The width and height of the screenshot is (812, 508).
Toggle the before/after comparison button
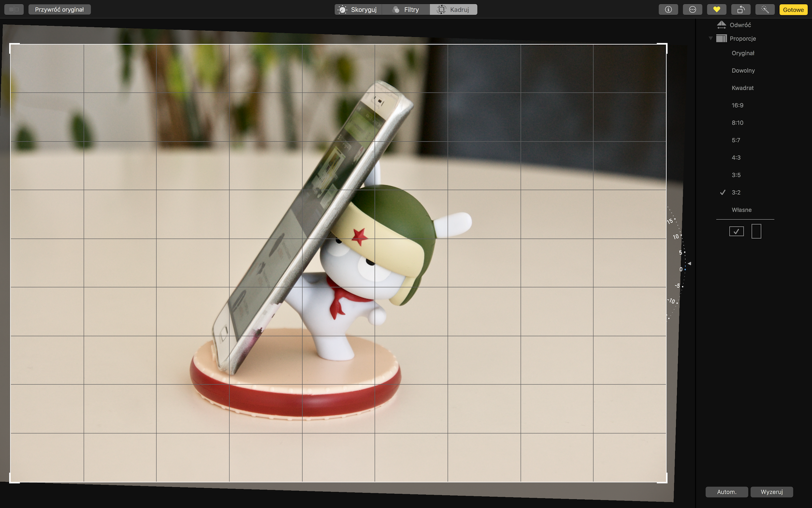[14, 10]
